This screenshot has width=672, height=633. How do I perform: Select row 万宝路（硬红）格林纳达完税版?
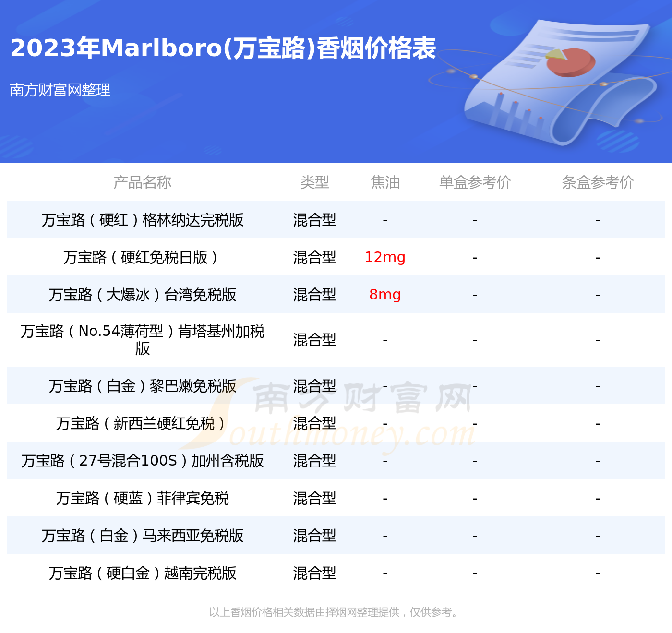click(x=336, y=219)
